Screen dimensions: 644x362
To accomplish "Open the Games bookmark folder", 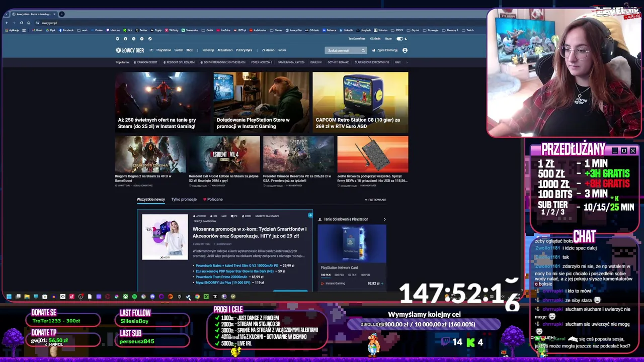I will (276, 30).
